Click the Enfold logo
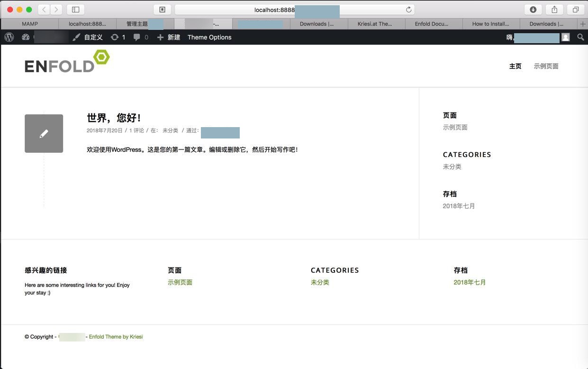The height and width of the screenshot is (369, 588). [x=67, y=62]
